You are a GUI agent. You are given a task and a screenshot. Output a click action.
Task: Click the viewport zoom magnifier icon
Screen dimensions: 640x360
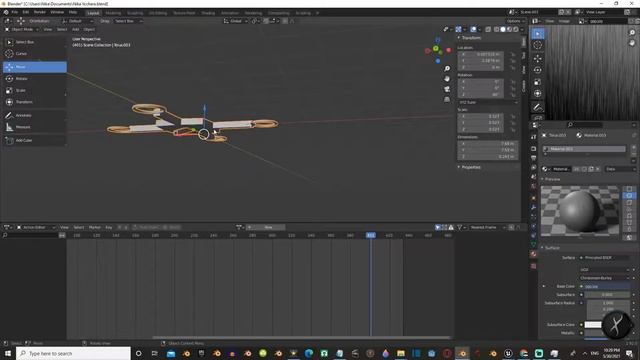pos(447,69)
